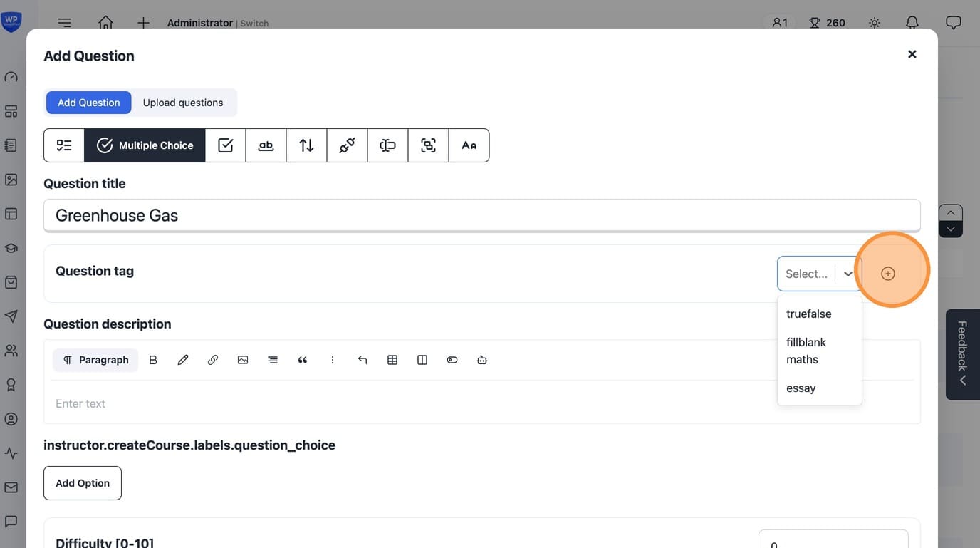The image size is (980, 548).
Task: Toggle light/dark theme sun icon
Action: click(875, 23)
